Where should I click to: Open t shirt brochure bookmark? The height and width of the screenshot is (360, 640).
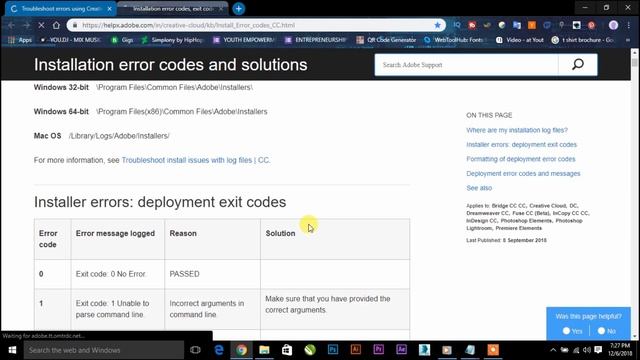(x=583, y=40)
